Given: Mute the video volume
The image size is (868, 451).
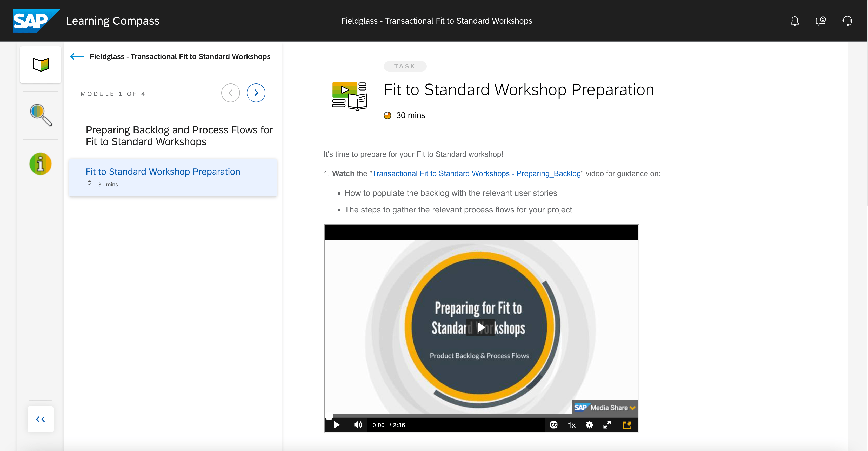Looking at the screenshot, I should (358, 425).
